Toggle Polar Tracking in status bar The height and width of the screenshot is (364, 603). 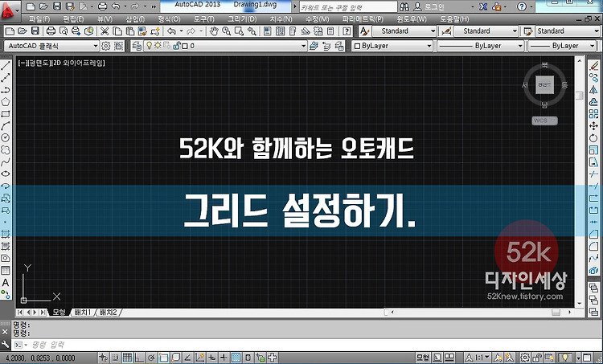pyautogui.click(x=151, y=358)
